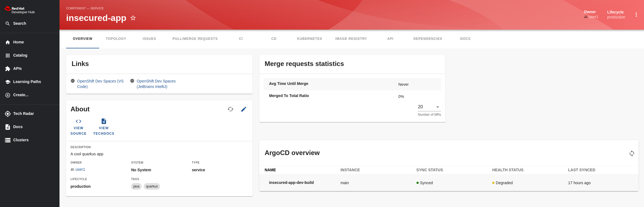Click the HEALTH STATUS column header
The height and width of the screenshot is (207, 644).
[508, 170]
